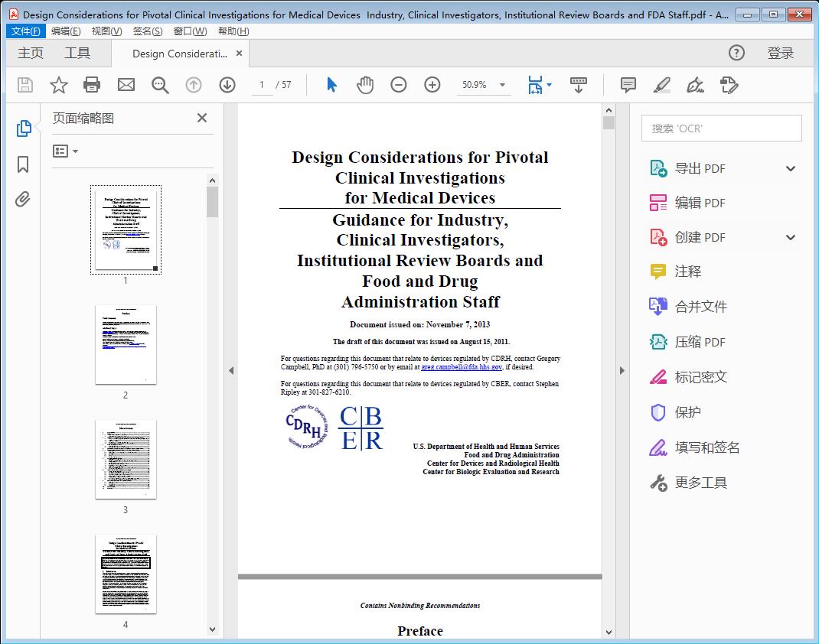This screenshot has width=819, height=644.
Task: Save the PDF document
Action: [x=24, y=85]
